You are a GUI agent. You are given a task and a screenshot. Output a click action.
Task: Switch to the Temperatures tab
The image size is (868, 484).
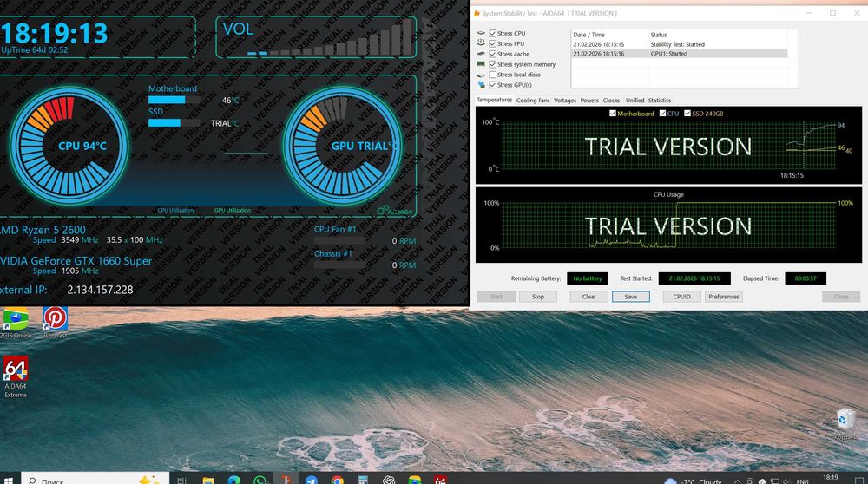495,100
